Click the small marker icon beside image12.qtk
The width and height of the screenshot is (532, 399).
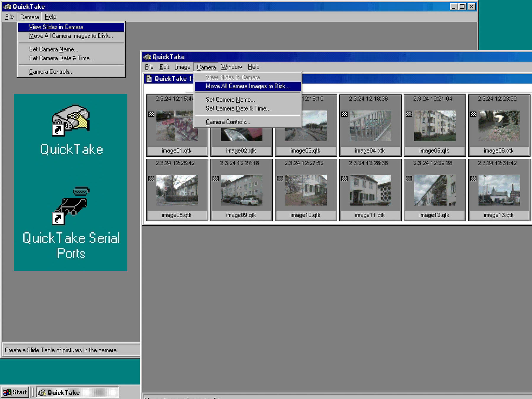pos(409,179)
